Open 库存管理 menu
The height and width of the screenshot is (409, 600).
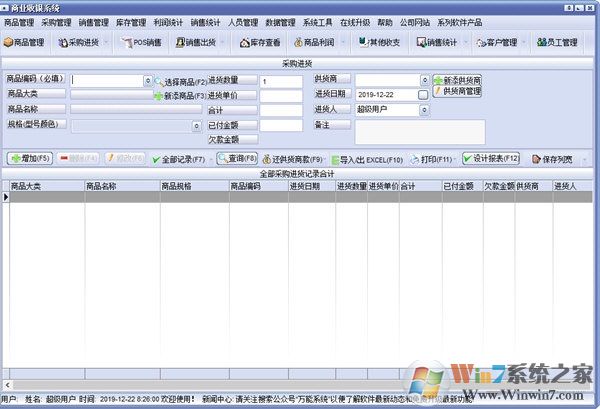click(x=131, y=23)
